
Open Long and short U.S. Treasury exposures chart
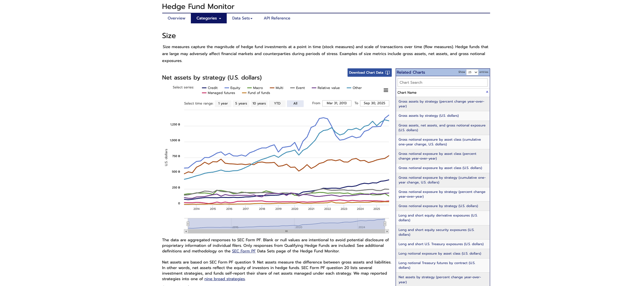point(441,244)
